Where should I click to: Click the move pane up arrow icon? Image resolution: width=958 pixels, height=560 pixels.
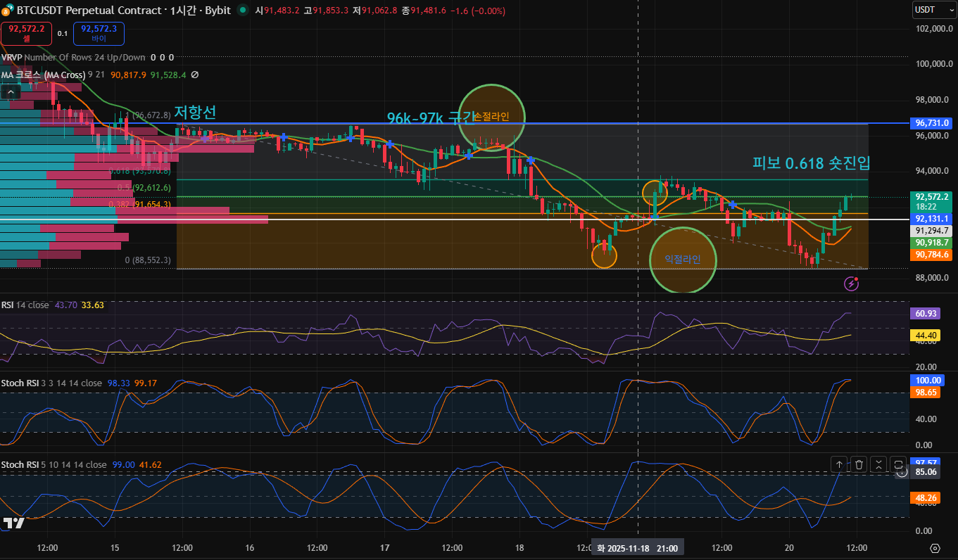click(x=839, y=464)
